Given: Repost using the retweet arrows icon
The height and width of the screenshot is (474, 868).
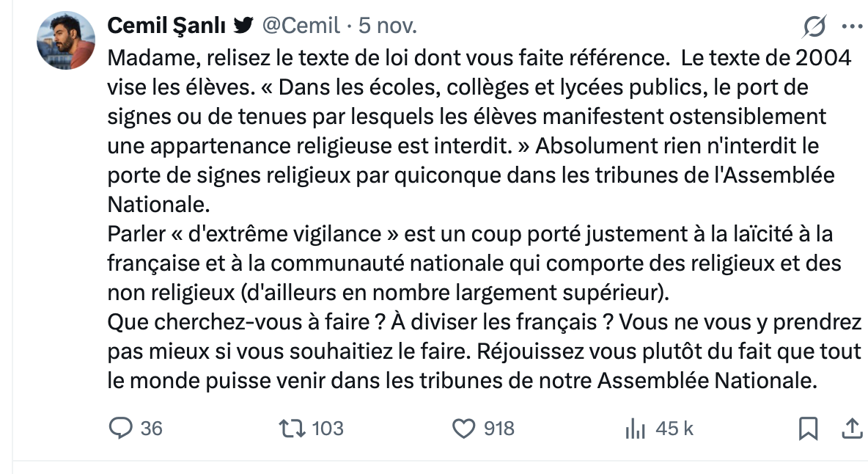Looking at the screenshot, I should (x=292, y=429).
